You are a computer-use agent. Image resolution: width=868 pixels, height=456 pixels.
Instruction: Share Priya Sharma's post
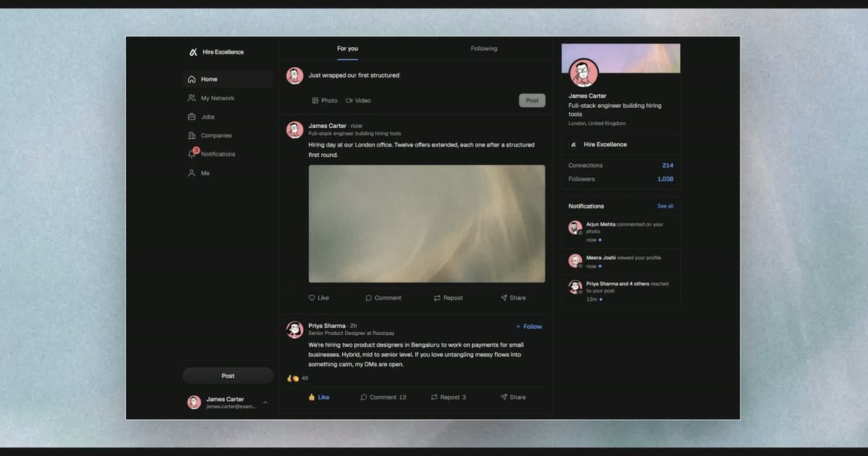(x=514, y=397)
